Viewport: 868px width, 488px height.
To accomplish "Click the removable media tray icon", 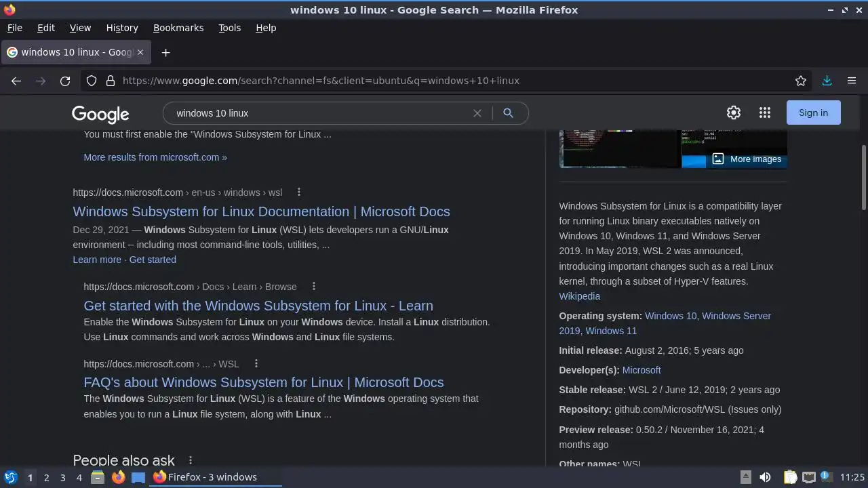I will click(x=745, y=477).
